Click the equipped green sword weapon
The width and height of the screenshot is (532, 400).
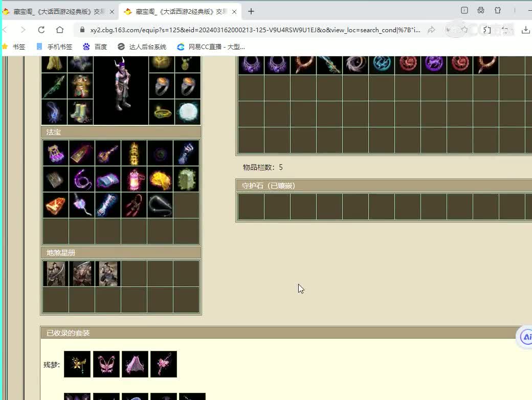pos(54,86)
